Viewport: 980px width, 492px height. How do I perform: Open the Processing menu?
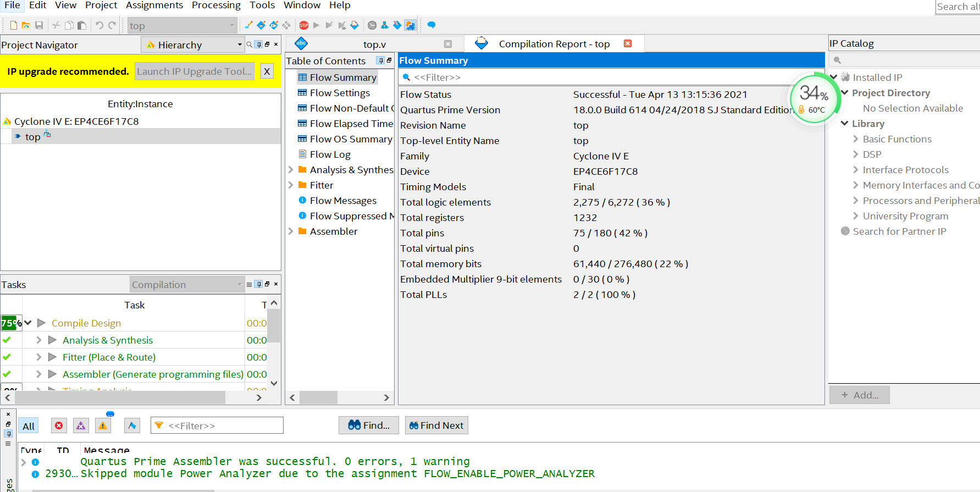(x=216, y=5)
